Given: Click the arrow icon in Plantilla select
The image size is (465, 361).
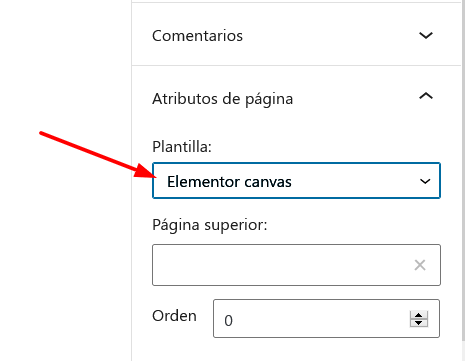Looking at the screenshot, I should click(x=425, y=181).
